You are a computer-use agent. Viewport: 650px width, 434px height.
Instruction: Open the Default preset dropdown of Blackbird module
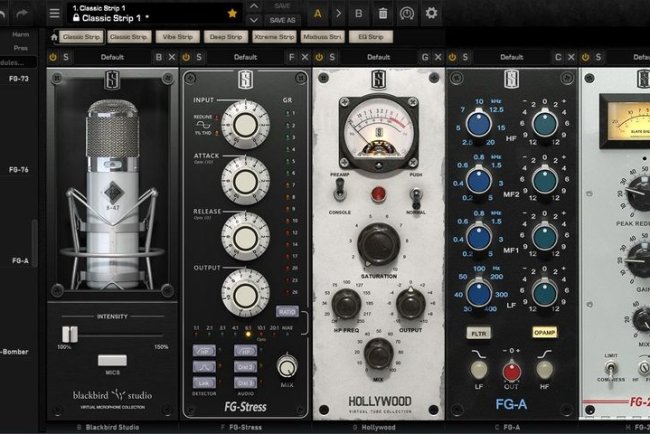pos(112,57)
